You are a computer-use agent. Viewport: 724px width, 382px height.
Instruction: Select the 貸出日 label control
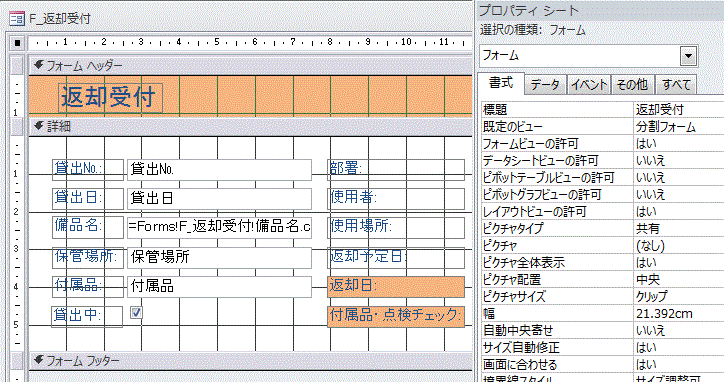tap(88, 198)
